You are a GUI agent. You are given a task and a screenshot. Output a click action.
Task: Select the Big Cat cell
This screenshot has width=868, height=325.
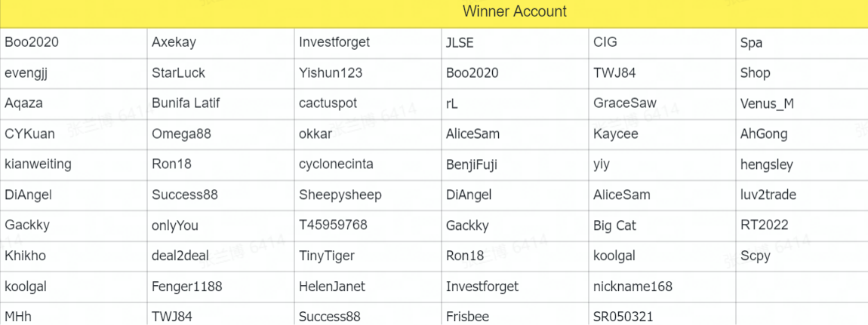(662, 225)
